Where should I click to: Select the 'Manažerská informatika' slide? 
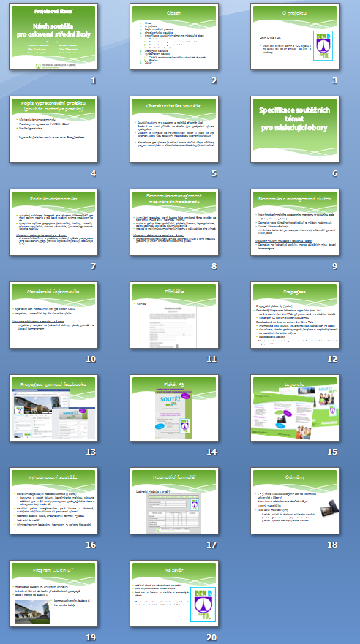point(53,315)
